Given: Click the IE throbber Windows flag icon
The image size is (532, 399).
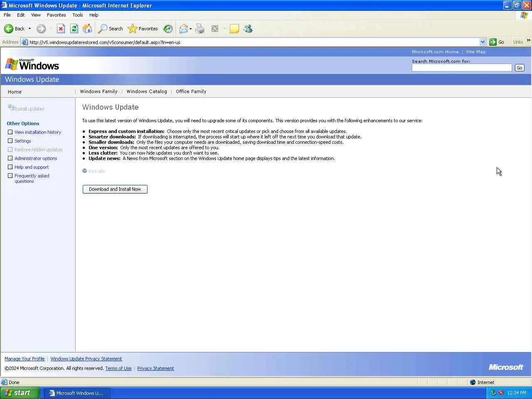Looking at the screenshot, I should pos(524,15).
